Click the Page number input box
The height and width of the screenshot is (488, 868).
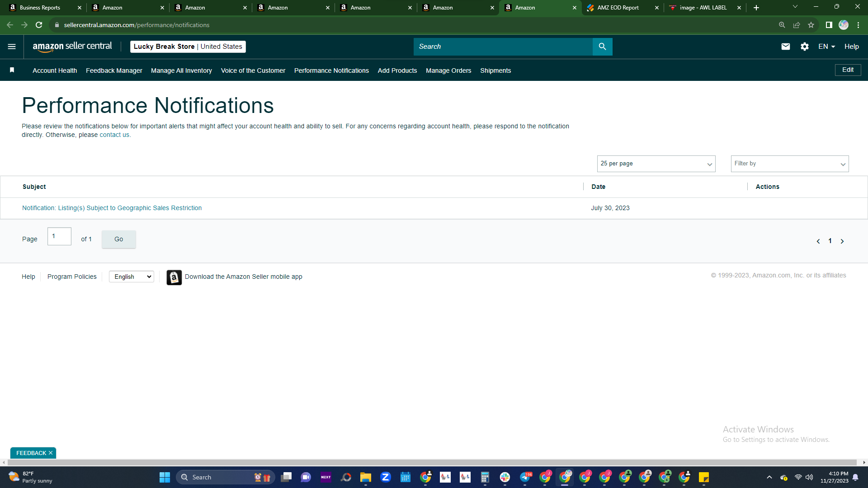pos(59,236)
